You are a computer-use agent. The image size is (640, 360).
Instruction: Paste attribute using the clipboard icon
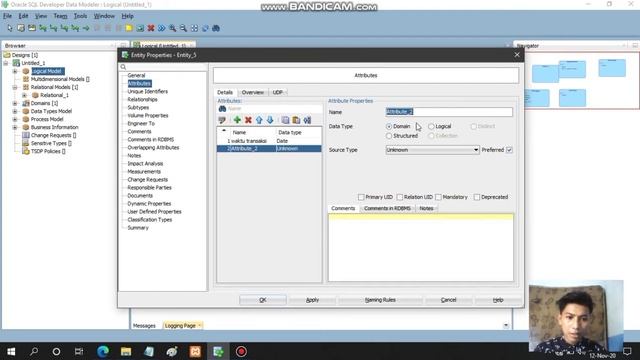(x=296, y=120)
